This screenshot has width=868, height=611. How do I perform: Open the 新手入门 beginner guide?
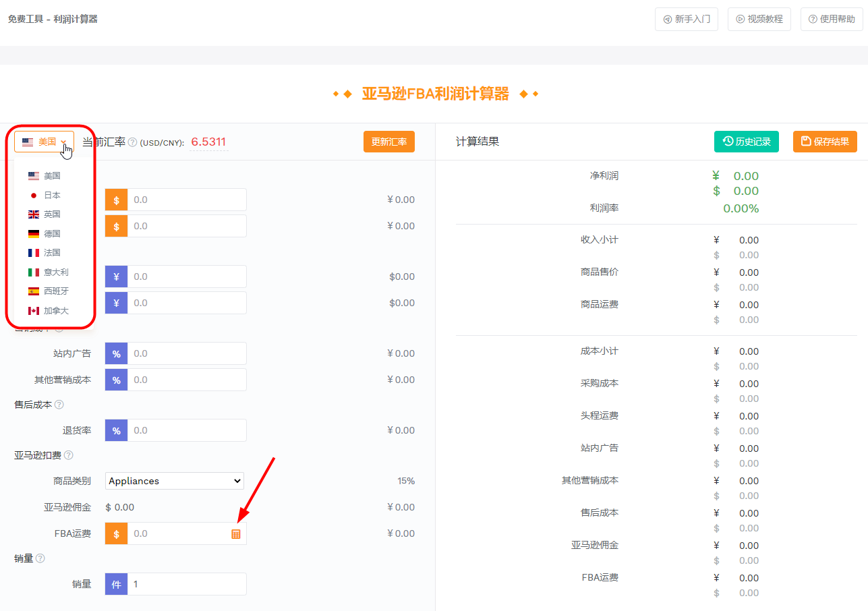click(x=687, y=19)
